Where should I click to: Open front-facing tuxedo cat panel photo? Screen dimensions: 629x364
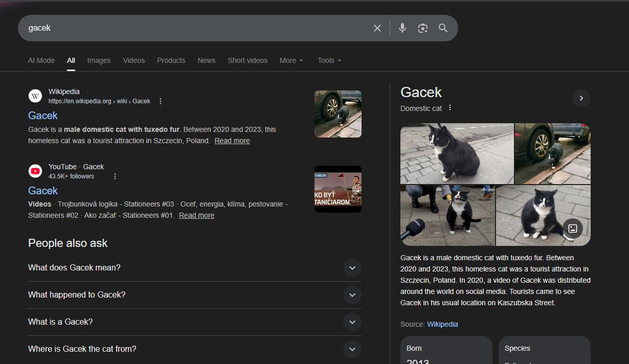(543, 215)
